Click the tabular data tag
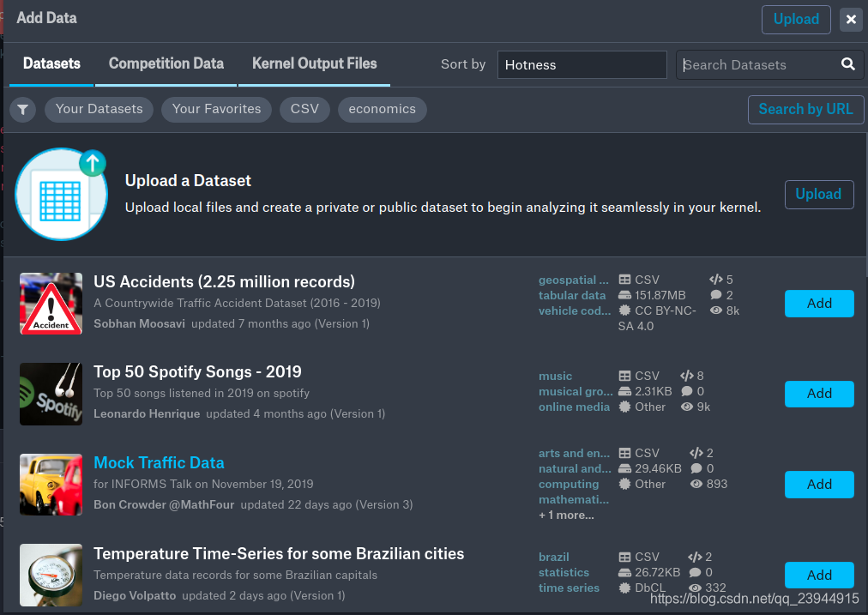Viewport: 868px width, 615px height. point(572,296)
